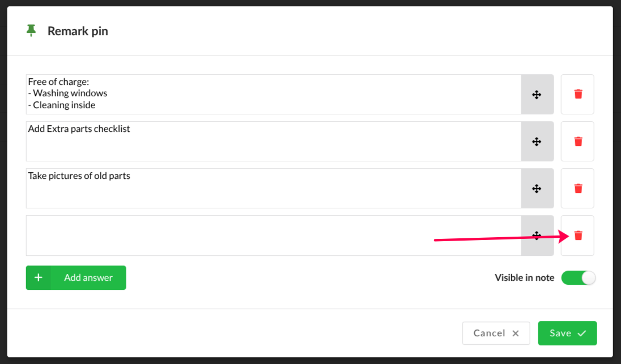Focus the empty fourth answer field
Image resolution: width=621 pixels, height=364 pixels.
pyautogui.click(x=273, y=235)
